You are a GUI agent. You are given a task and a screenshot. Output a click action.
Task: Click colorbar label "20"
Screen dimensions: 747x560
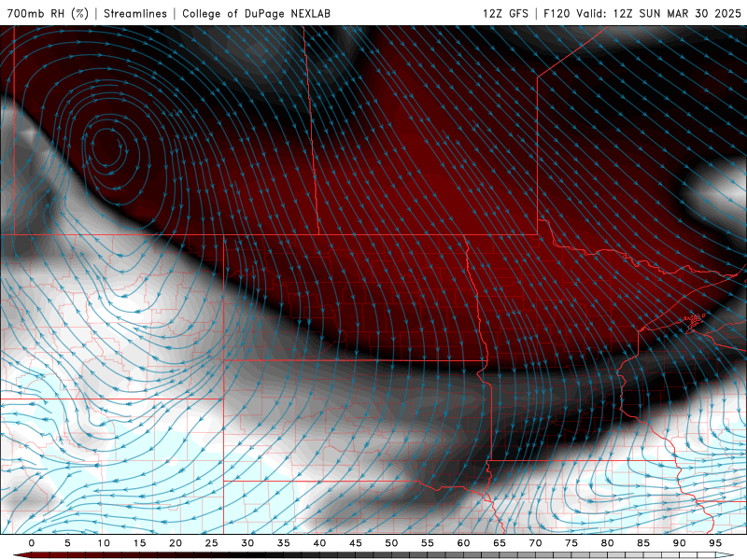176,543
